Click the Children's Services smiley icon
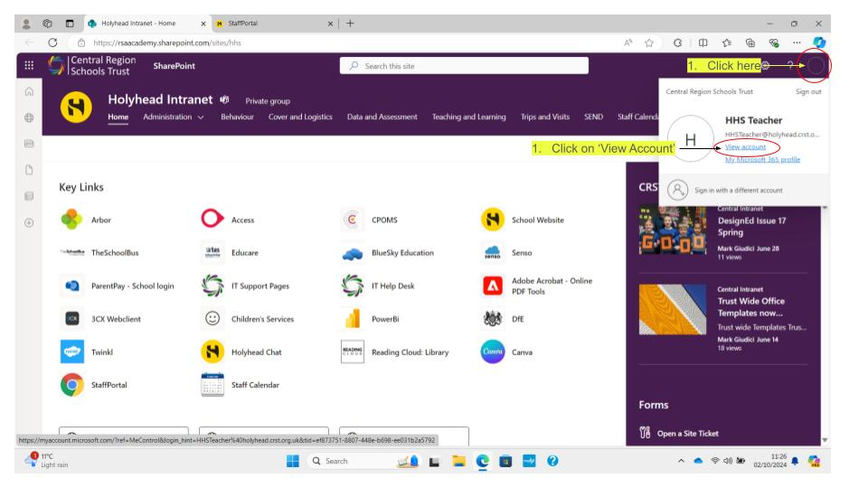The image size is (868, 488). tap(212, 319)
